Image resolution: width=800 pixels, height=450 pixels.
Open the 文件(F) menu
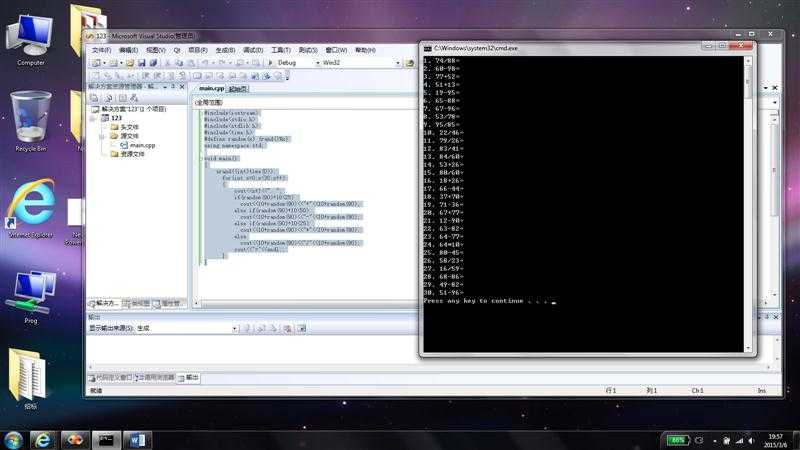point(102,50)
